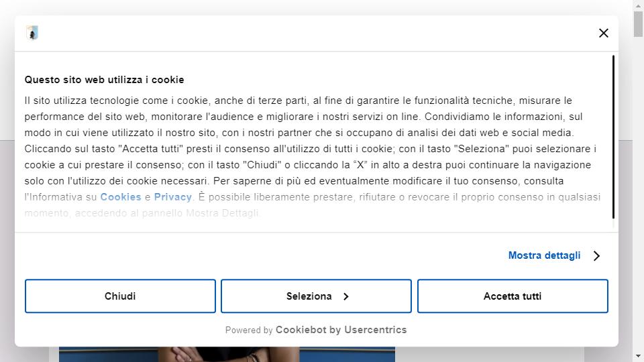644x362 pixels.
Task: Open the Privacy policy link
Action: 173,197
